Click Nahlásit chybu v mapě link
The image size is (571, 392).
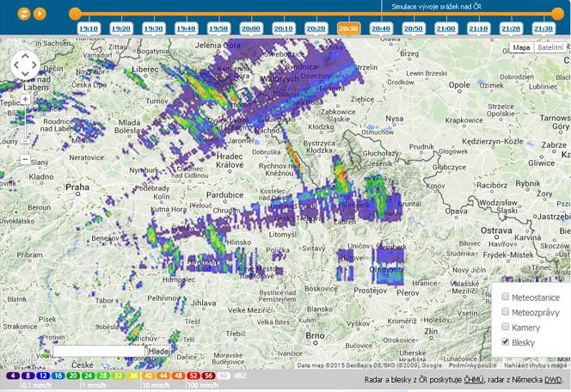pyautogui.click(x=536, y=365)
